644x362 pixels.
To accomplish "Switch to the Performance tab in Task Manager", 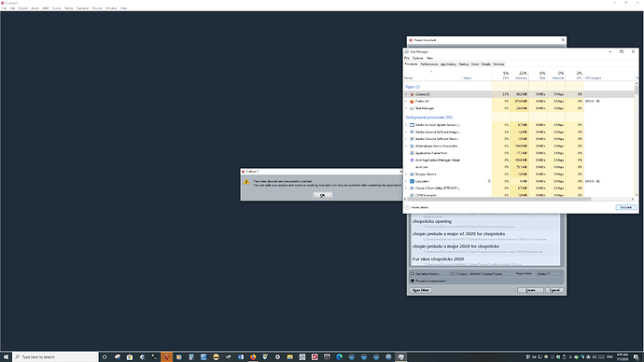I will tap(428, 64).
